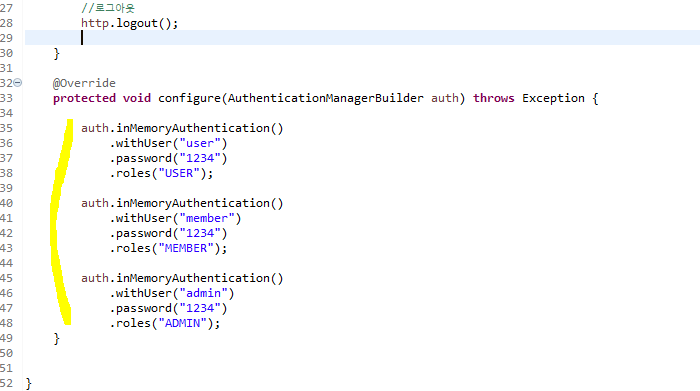Screen dimensions: 700x391
Task: Click the "void" keyword on line 33
Action: 137,98
